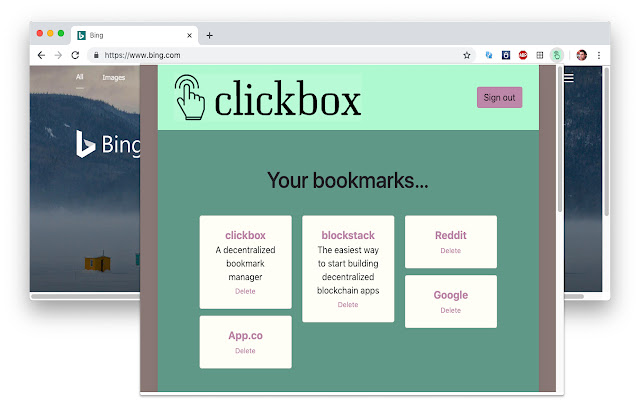The height and width of the screenshot is (400, 640).
Task: Delete the App.co bookmark
Action: (x=245, y=351)
